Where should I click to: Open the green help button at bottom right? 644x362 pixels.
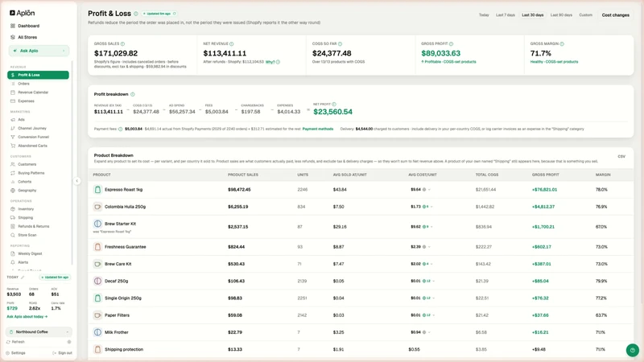(x=633, y=350)
